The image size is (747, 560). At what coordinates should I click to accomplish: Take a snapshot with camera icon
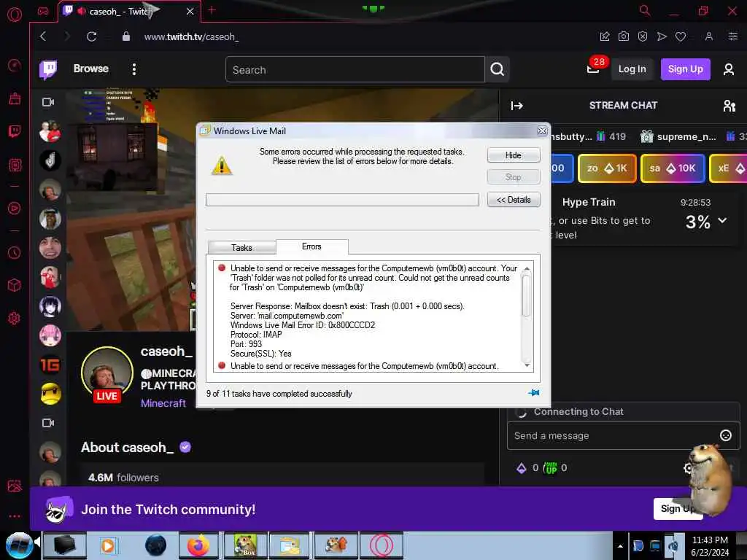point(623,36)
